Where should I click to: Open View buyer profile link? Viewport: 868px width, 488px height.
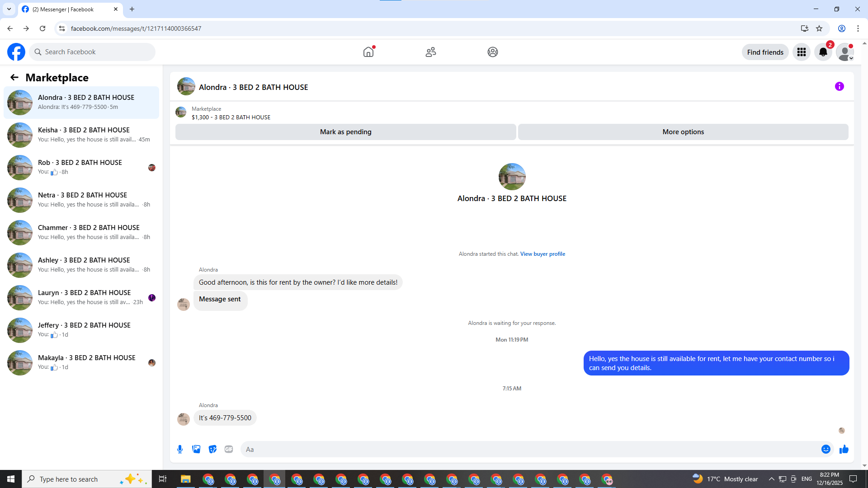click(x=542, y=254)
